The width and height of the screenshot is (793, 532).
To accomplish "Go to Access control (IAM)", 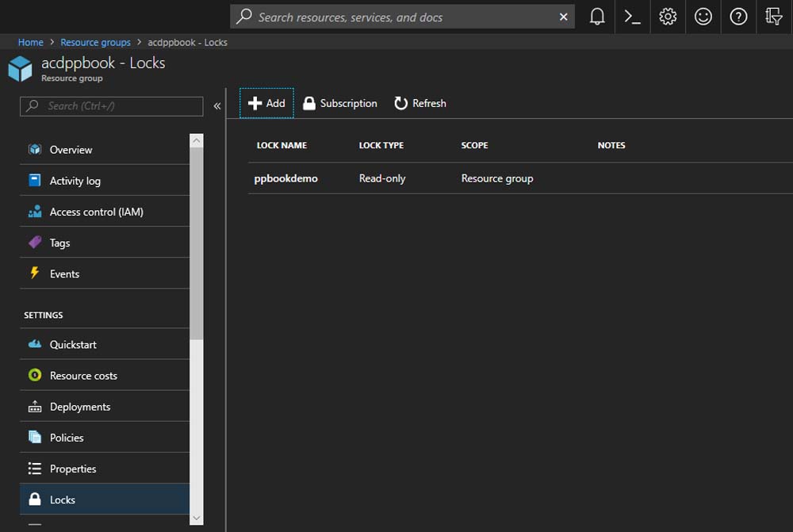I will [x=96, y=212].
